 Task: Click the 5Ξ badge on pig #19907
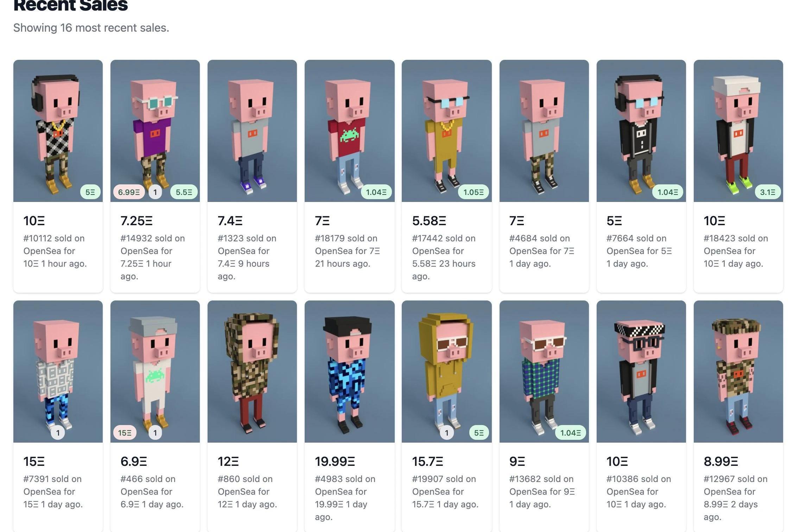[x=479, y=433]
